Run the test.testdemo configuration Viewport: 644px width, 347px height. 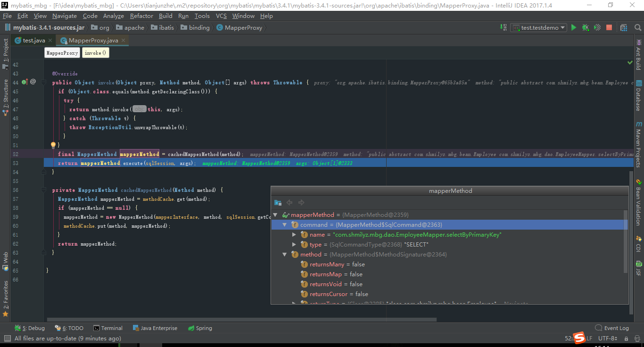(x=573, y=27)
